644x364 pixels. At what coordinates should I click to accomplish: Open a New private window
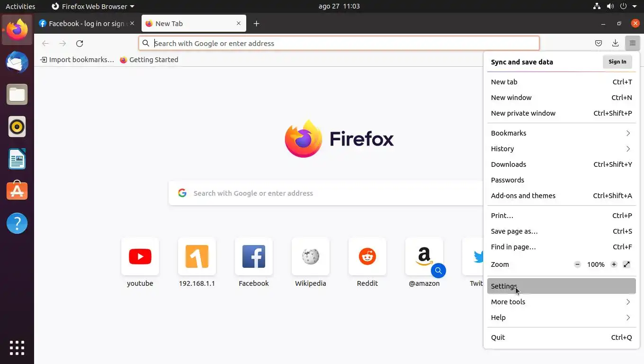click(562, 113)
